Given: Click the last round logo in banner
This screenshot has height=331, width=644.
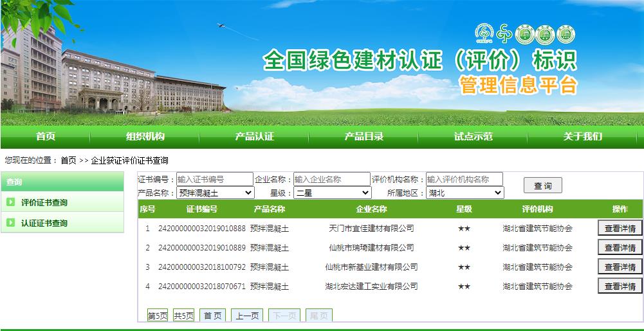Looking at the screenshot, I should point(566,35).
